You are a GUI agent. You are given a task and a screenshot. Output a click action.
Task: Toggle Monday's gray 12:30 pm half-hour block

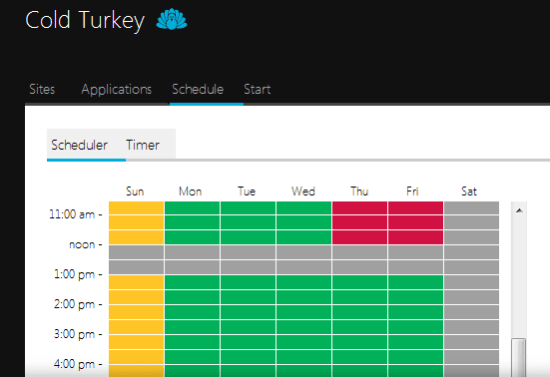[192, 267]
